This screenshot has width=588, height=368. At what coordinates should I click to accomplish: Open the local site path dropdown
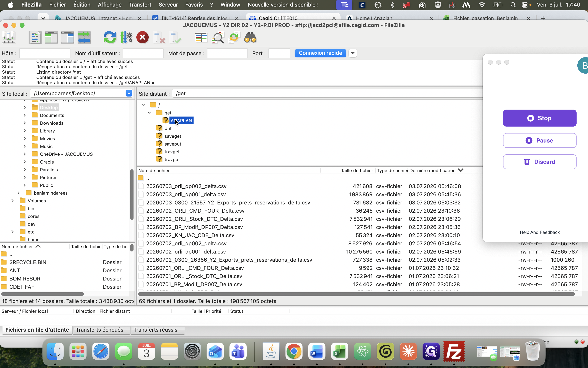point(129,93)
